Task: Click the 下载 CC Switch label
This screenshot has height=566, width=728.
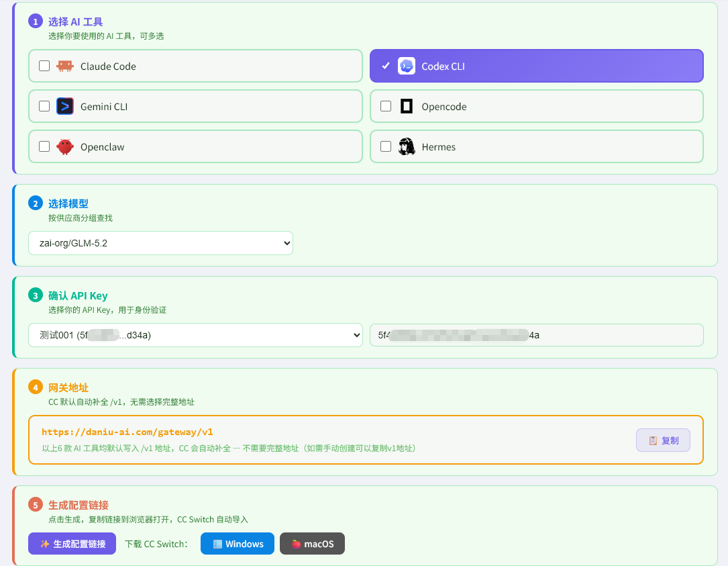Action: pyautogui.click(x=156, y=544)
